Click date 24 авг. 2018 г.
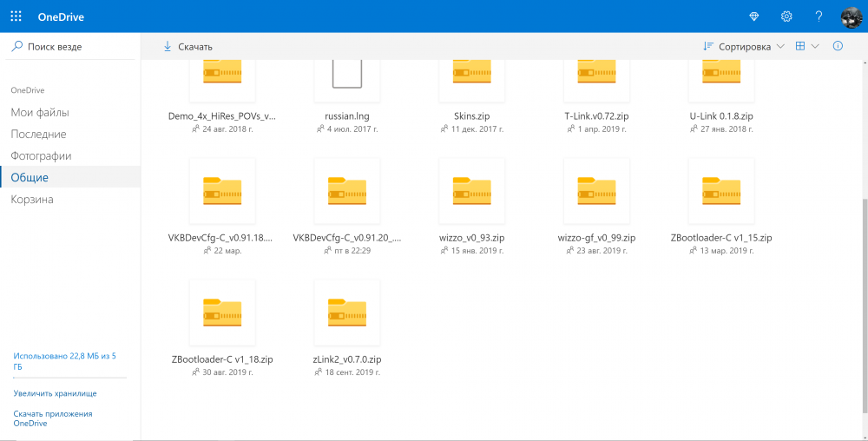Viewport: 868px width, 441px height. click(227, 129)
